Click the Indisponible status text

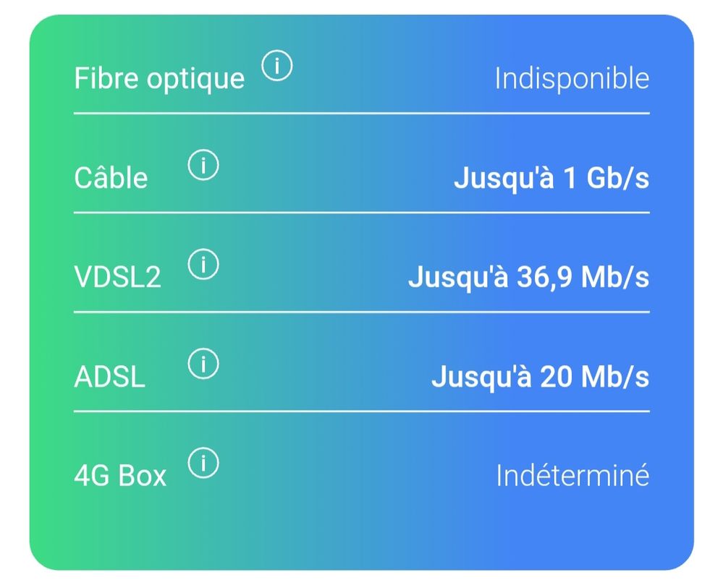[x=571, y=78]
